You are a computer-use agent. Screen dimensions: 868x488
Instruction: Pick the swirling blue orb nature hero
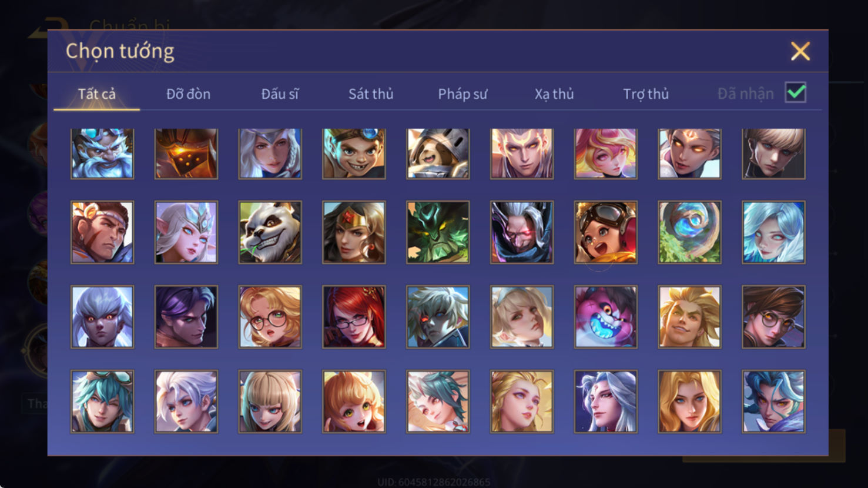pyautogui.click(x=689, y=232)
